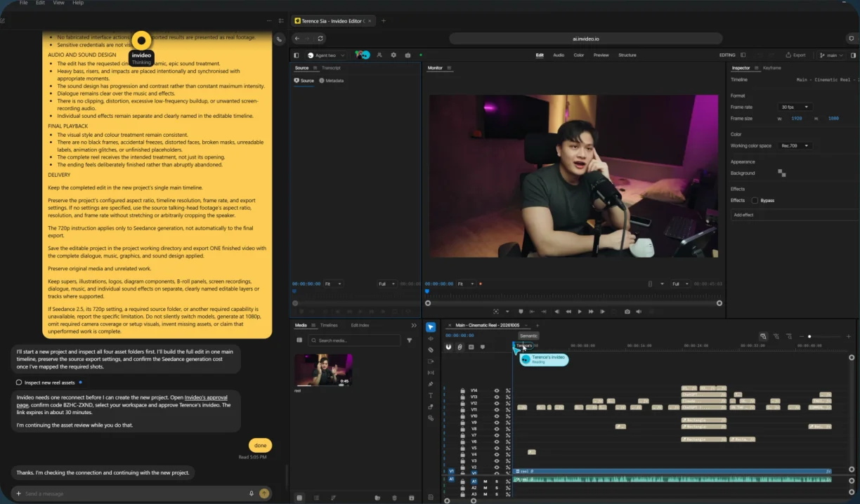Toggle the right sidebar panel icon near main
The image size is (860, 504).
[x=854, y=55]
